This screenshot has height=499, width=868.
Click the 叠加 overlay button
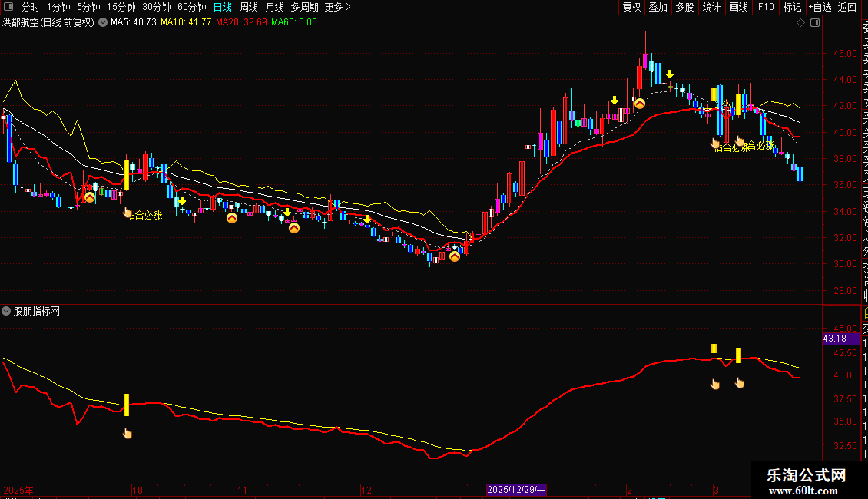(658, 7)
